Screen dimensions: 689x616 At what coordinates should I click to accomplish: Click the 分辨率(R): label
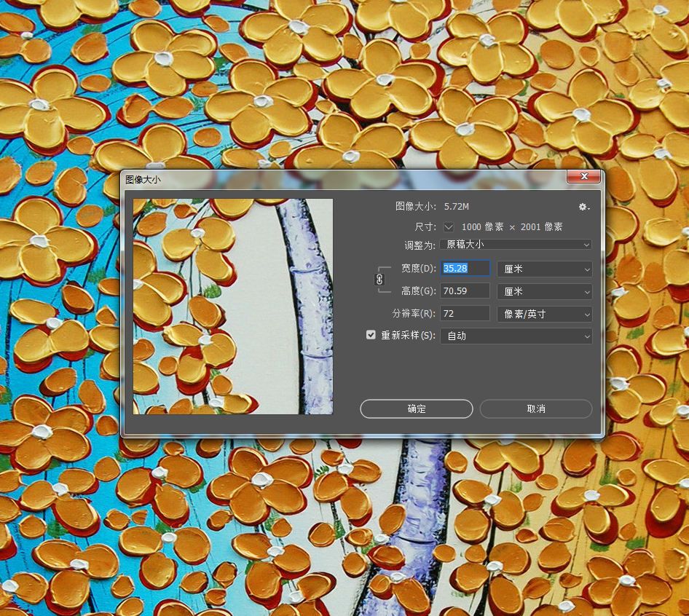tap(414, 313)
